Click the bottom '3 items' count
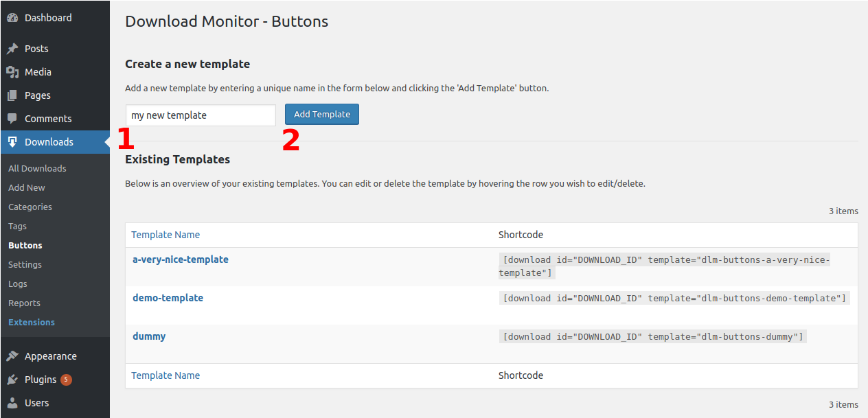 point(843,404)
